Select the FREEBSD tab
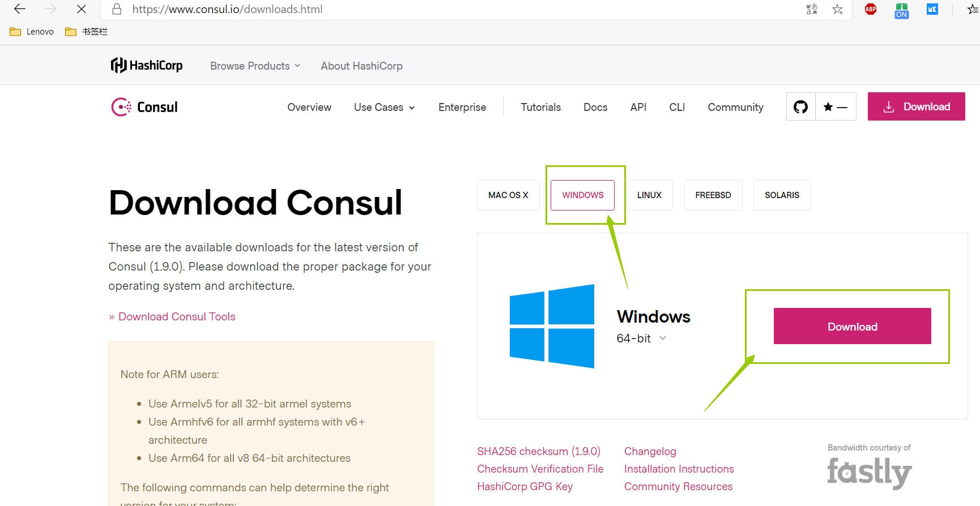This screenshot has height=506, width=980. point(713,195)
